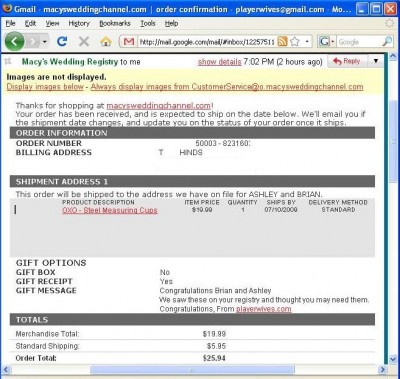Viewport: 400px width, 379px height.
Task: Open the back/forward history dropdown arrow
Action: [45, 42]
